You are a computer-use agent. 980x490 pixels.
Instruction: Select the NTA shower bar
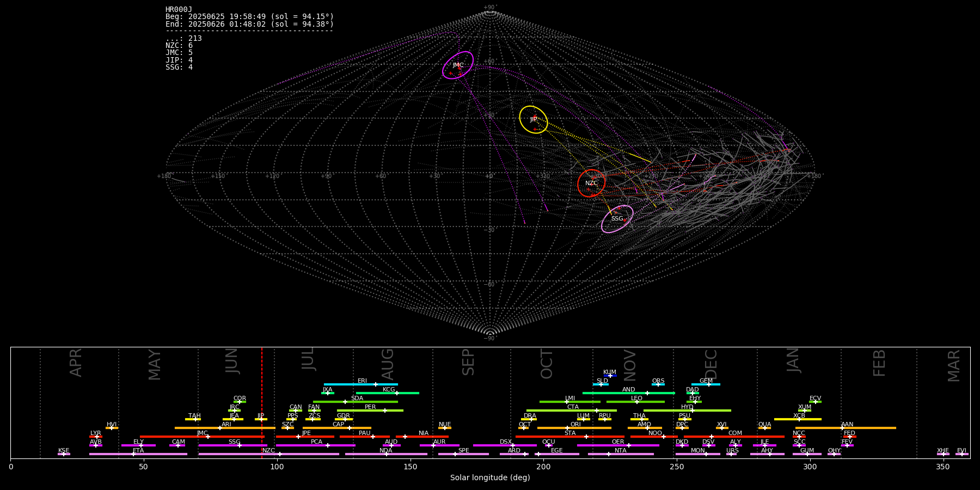pyautogui.click(x=621, y=454)
